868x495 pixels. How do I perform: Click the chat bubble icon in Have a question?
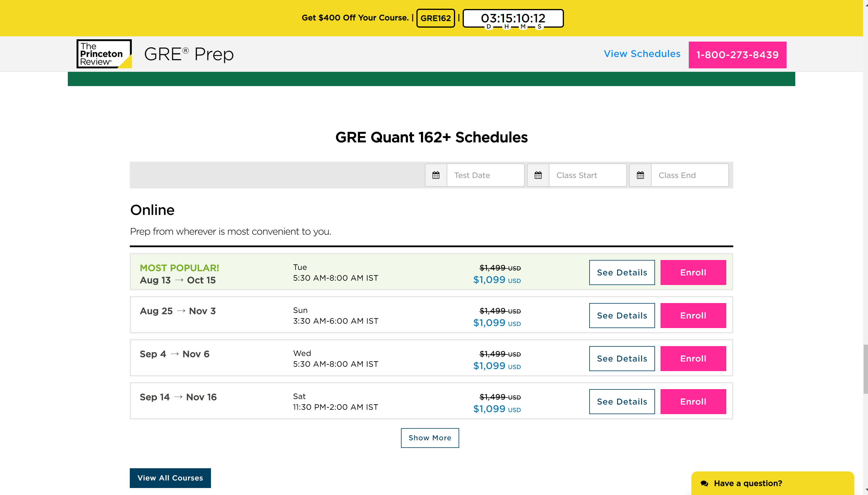[704, 483]
